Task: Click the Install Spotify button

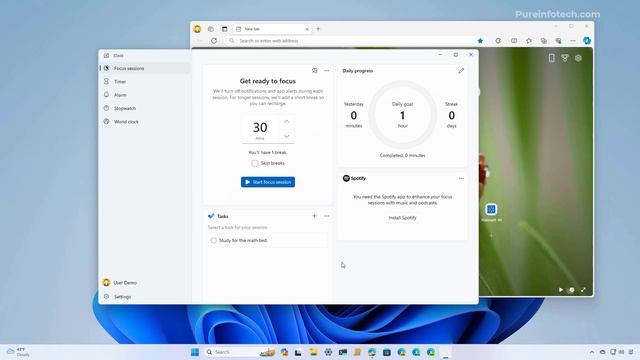Action: point(402,218)
